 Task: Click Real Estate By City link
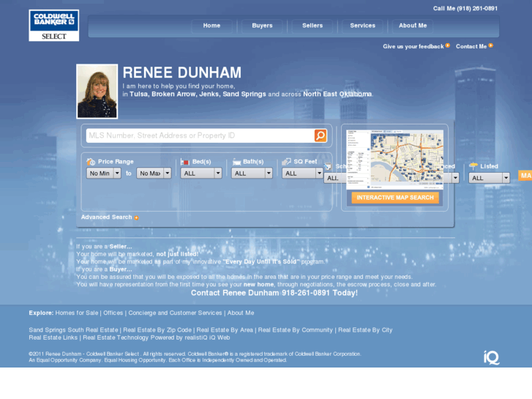click(365, 330)
